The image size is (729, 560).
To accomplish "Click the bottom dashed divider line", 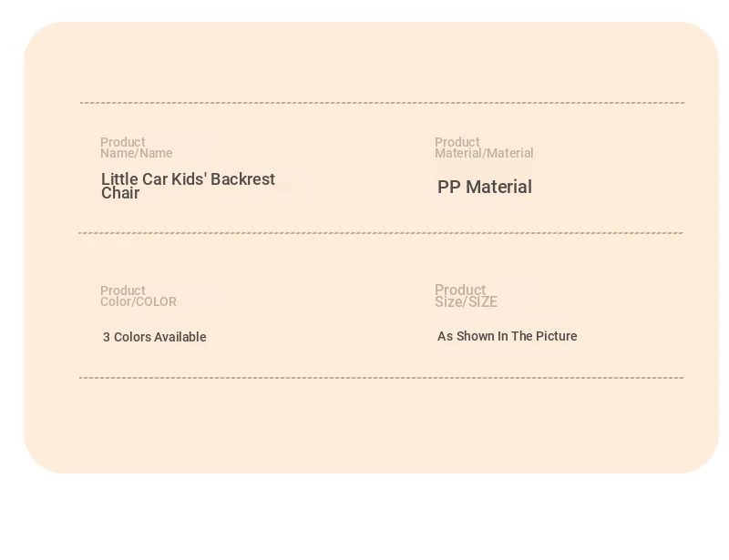I will pyautogui.click(x=382, y=377).
